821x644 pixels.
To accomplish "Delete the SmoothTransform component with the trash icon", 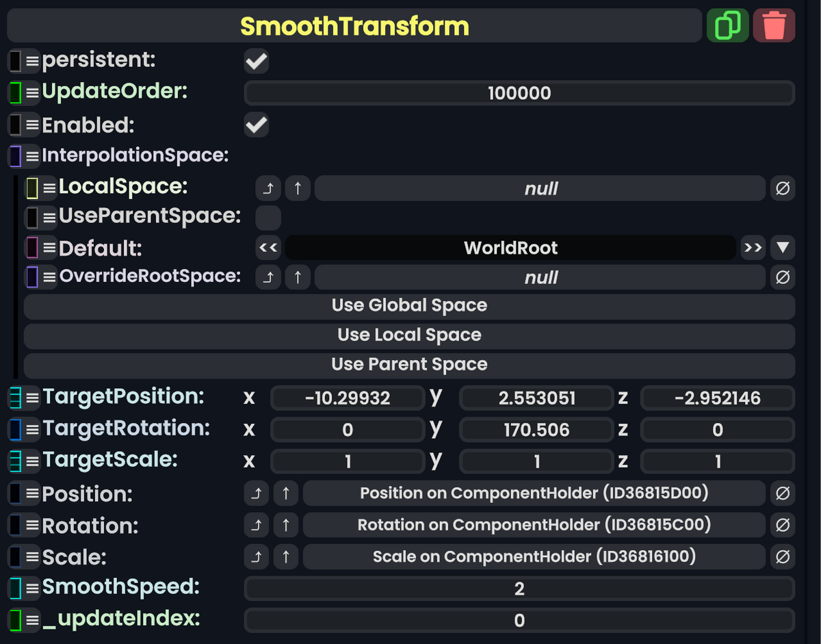I will pos(774,25).
